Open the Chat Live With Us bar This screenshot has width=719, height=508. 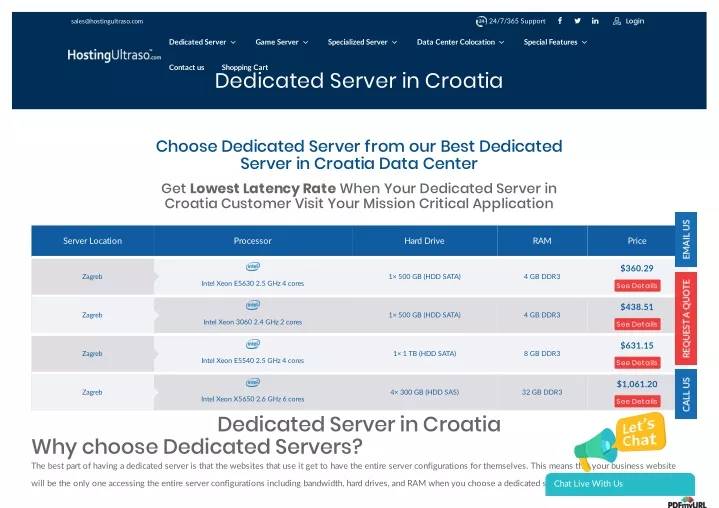[620, 484]
